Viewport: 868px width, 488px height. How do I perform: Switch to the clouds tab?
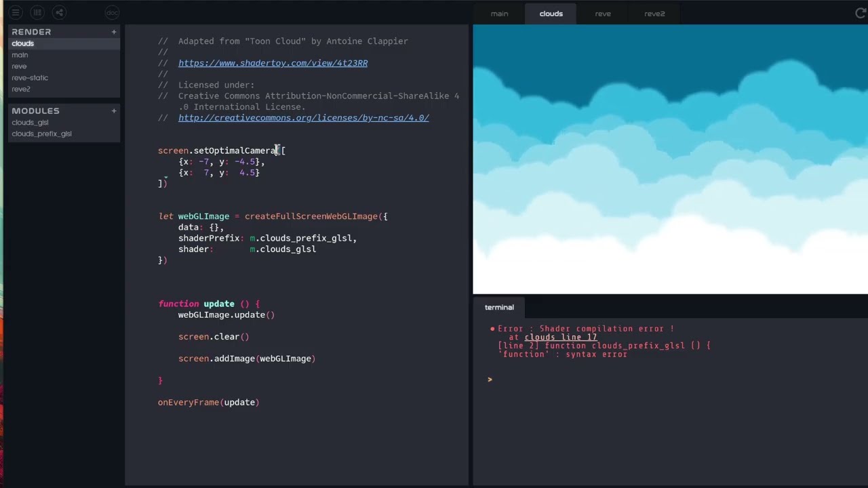pyautogui.click(x=551, y=14)
